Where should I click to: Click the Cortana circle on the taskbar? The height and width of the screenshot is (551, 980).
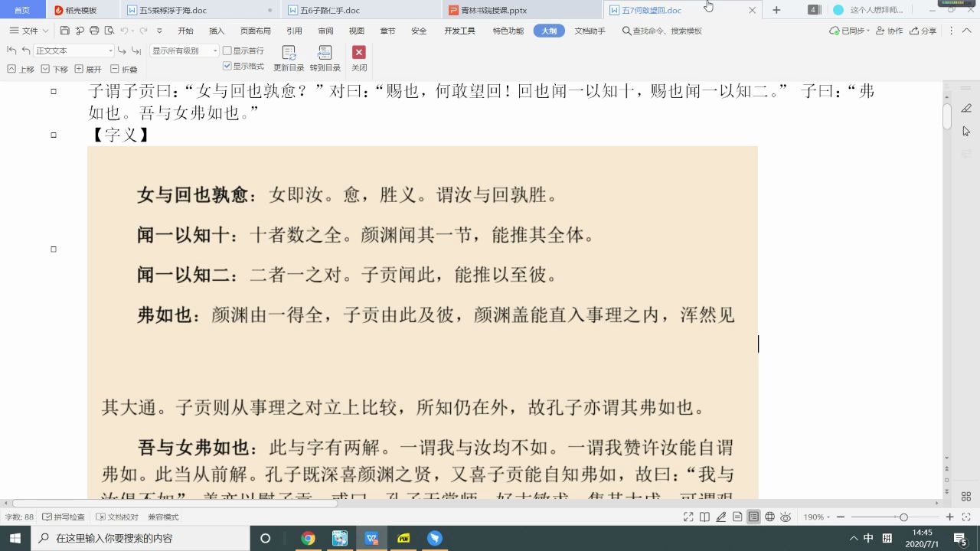[265, 538]
